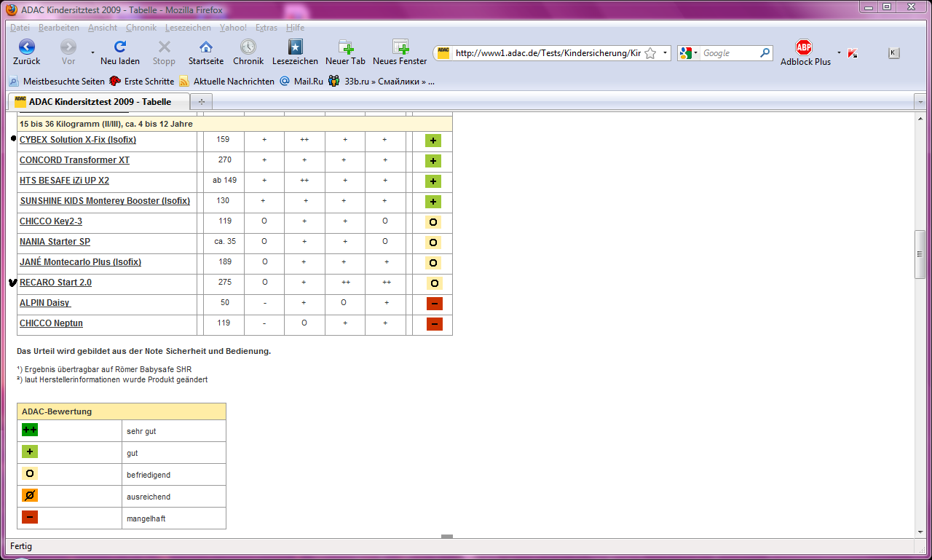932x560 pixels.
Task: Open NANIA Starter SP link
Action: click(55, 242)
